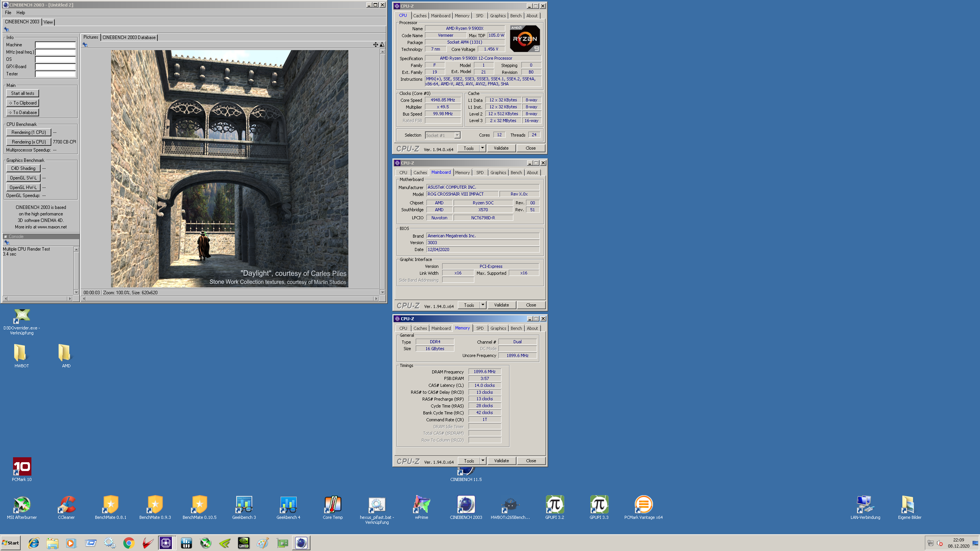Open the HWBOT folder on desktop
This screenshot has width=980, height=551.
click(x=22, y=356)
